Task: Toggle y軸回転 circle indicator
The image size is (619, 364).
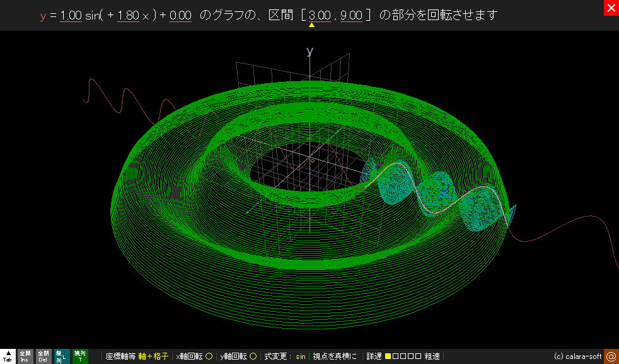Action: click(253, 356)
